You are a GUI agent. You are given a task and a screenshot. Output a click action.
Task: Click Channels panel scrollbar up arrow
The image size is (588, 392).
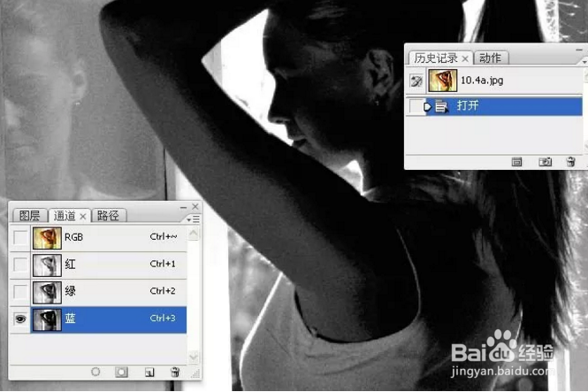(x=194, y=234)
